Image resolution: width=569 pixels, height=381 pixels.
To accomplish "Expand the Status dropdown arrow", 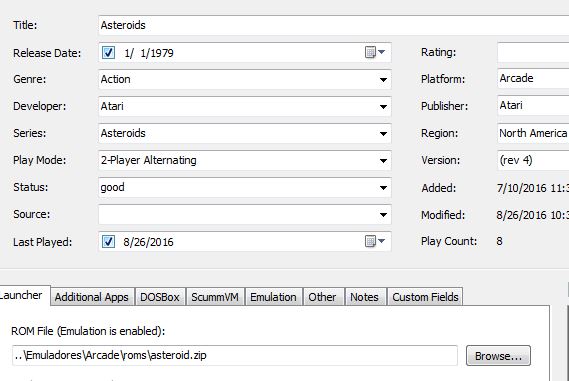I will point(383,188).
